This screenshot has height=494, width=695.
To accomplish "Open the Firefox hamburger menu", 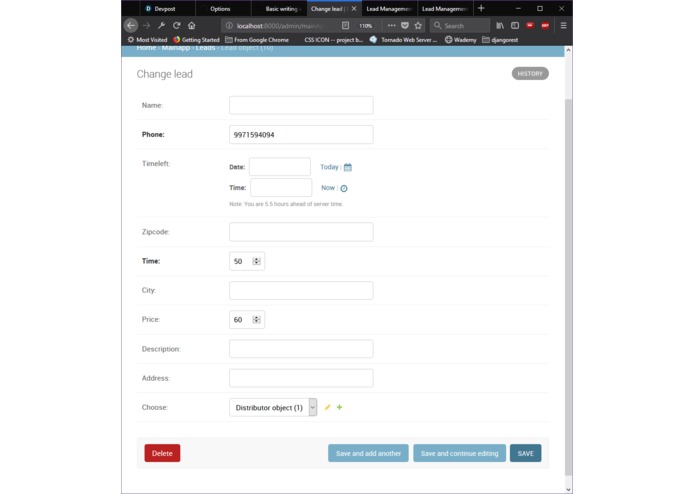I will coord(563,26).
